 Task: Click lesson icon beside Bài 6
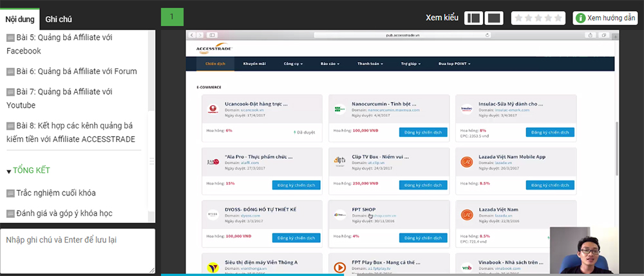click(11, 72)
